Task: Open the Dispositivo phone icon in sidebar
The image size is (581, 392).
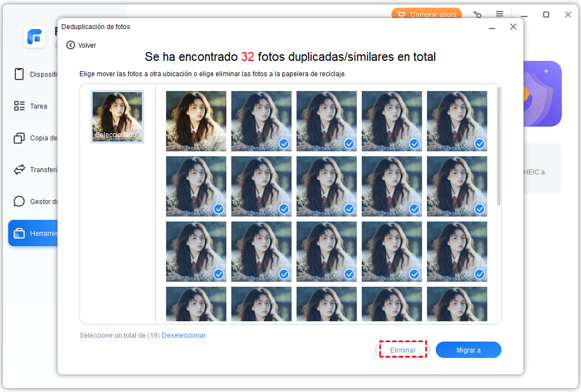Action: (x=20, y=74)
